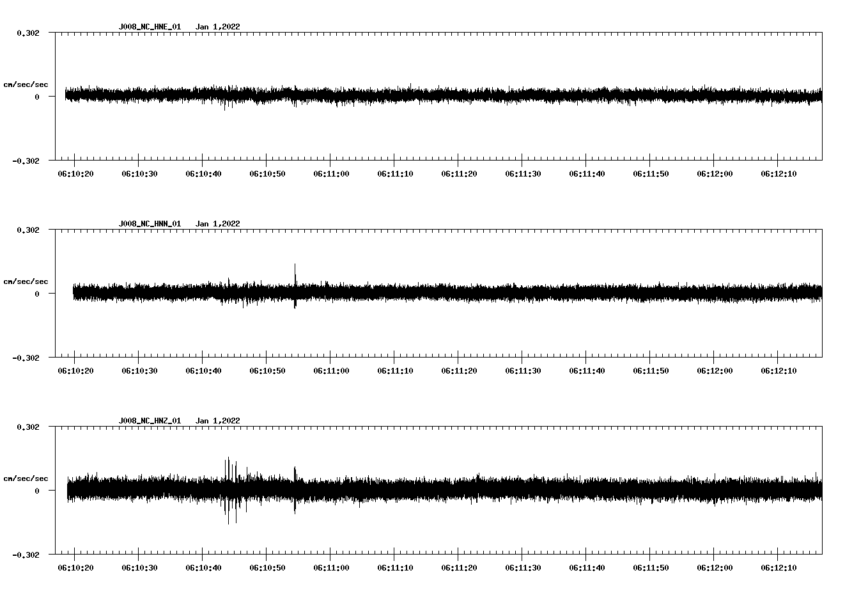Click the 06:11:10 tick label on HNZ plot
This screenshot has width=868, height=591.
[x=395, y=568]
